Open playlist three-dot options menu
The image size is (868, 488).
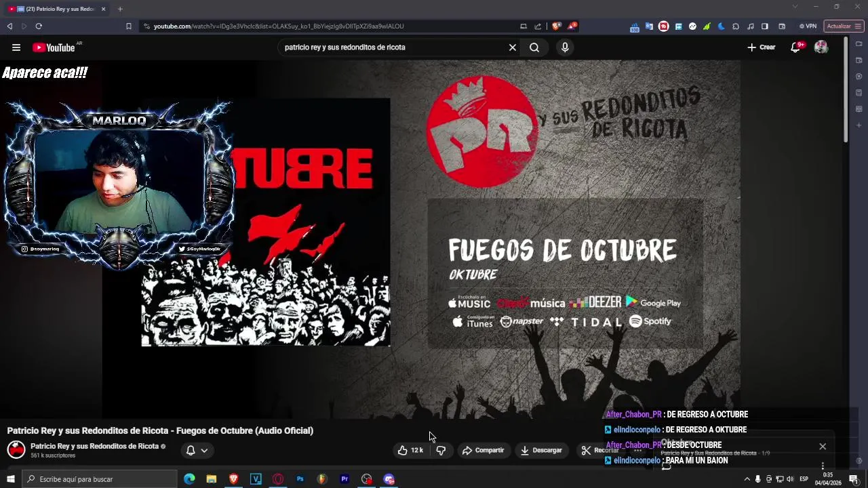[823, 466]
